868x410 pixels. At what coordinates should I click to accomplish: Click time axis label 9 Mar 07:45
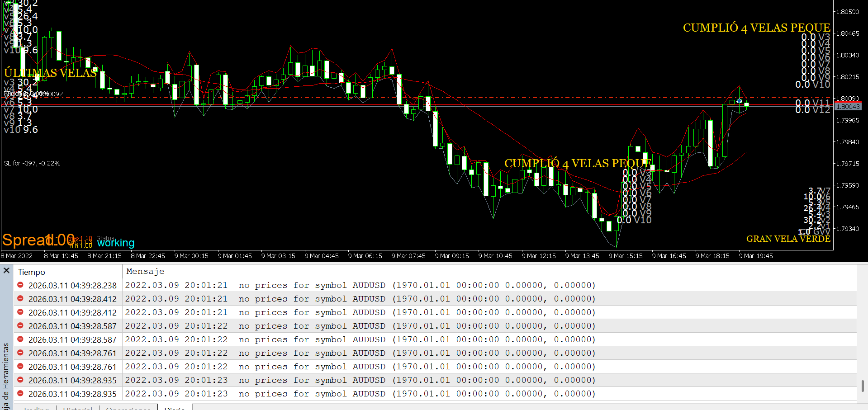coord(408,256)
